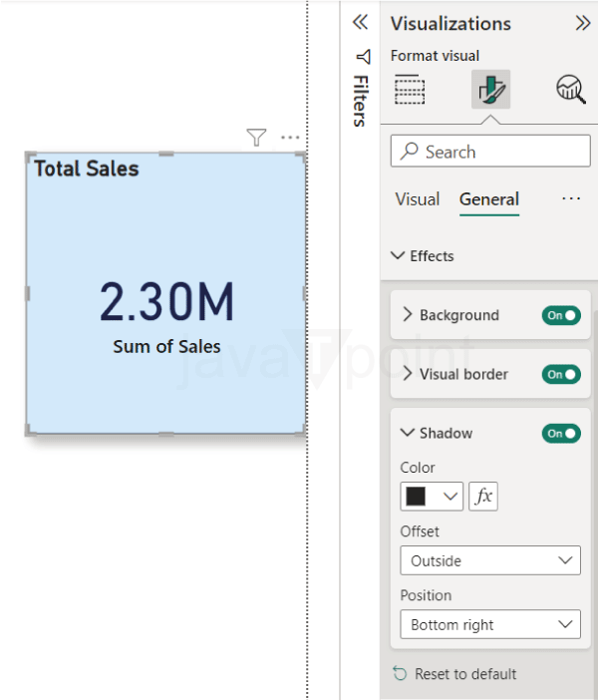
Task: Collapse the Shadow settings chevron
Action: click(407, 433)
